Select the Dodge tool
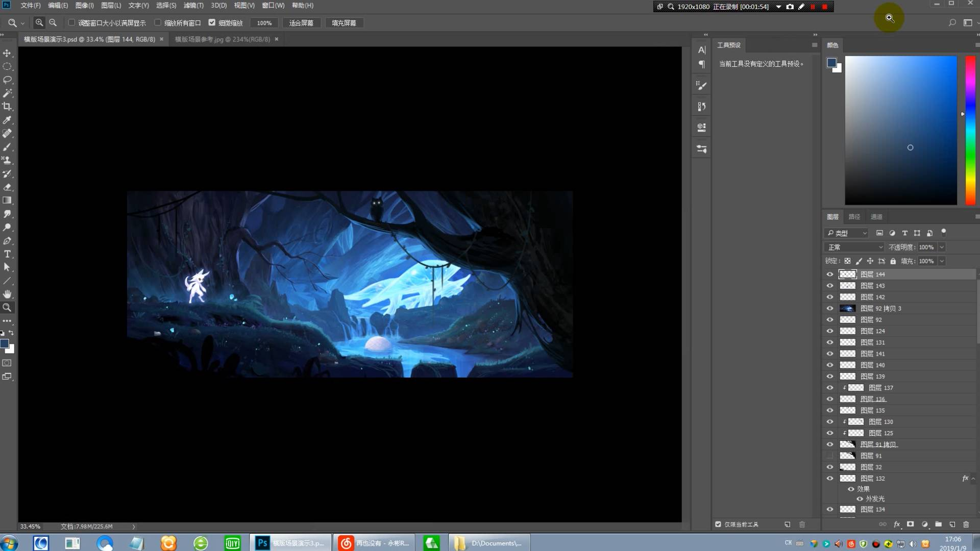This screenshot has width=980, height=551. 7,227
